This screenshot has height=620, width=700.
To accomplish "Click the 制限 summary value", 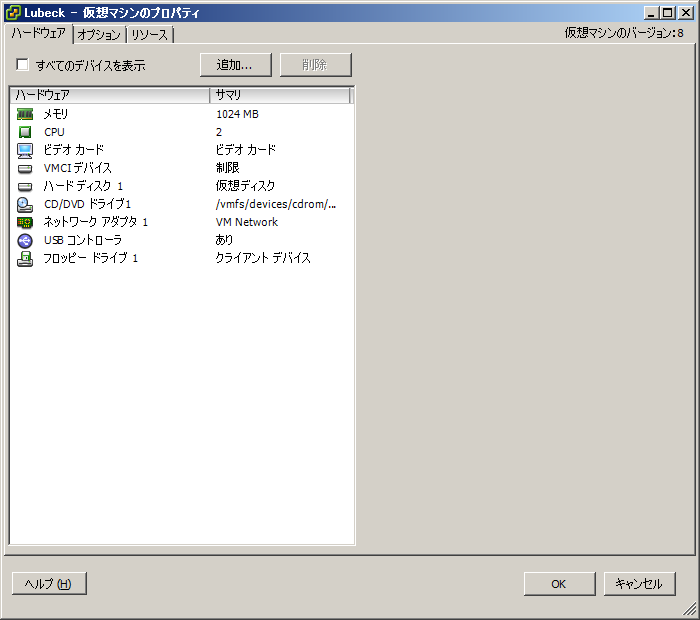I will click(x=228, y=168).
